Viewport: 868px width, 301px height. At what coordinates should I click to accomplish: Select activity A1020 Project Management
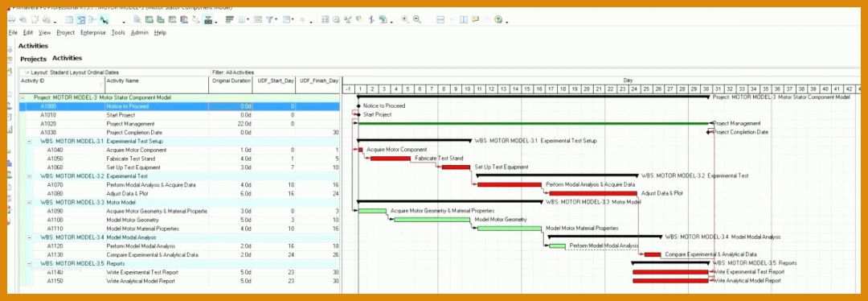(179, 124)
